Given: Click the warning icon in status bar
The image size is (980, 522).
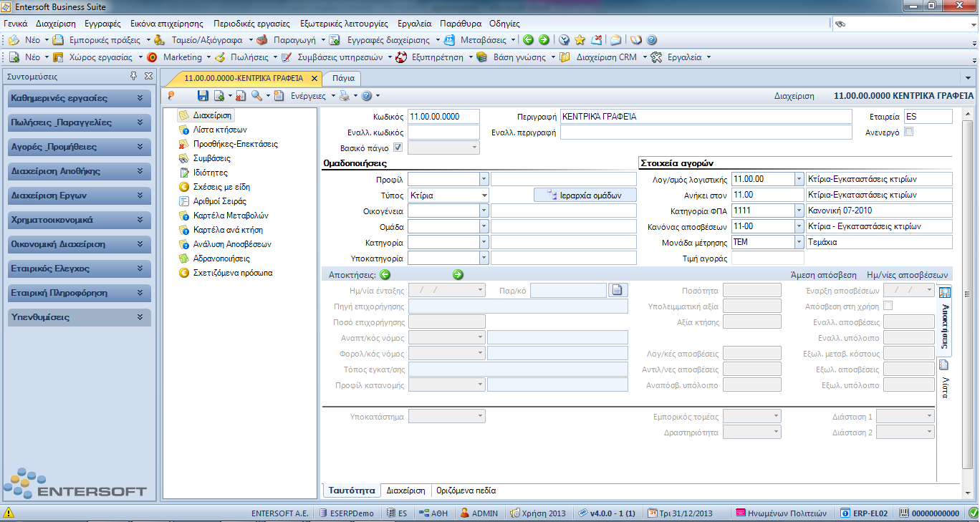Looking at the screenshot, I should pos(9,513).
